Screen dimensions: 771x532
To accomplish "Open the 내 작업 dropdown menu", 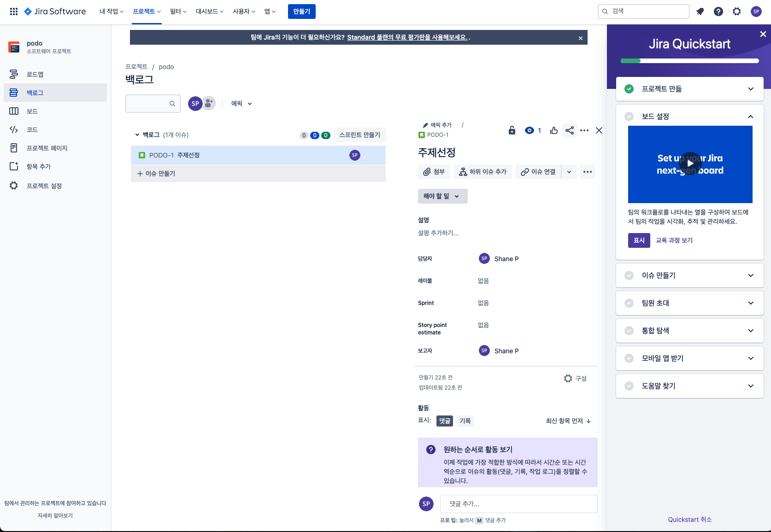I will click(x=112, y=12).
